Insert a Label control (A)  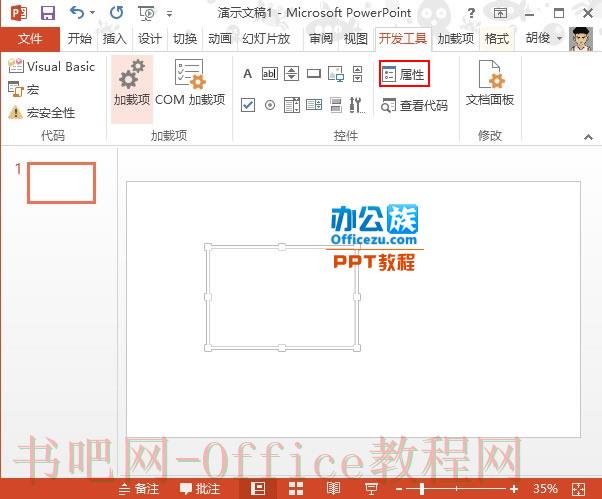pos(248,73)
